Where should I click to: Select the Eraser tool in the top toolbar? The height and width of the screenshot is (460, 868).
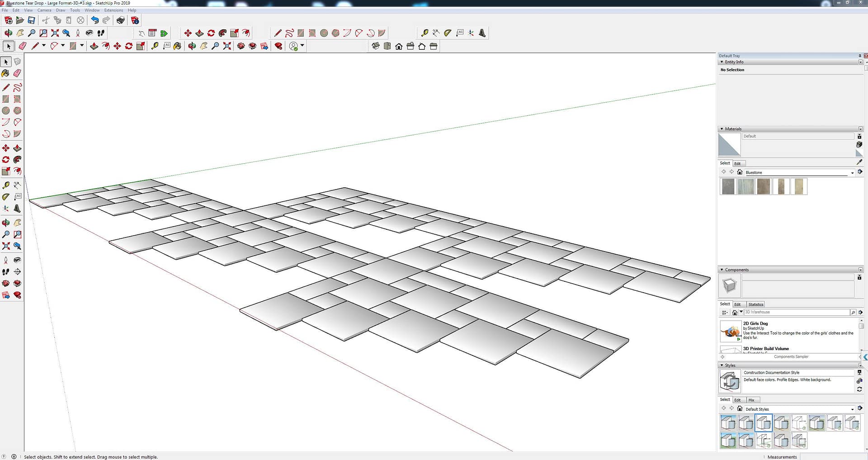point(22,46)
